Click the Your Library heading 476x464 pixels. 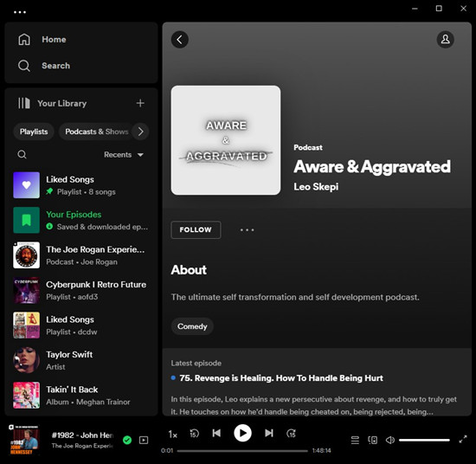[x=62, y=104]
